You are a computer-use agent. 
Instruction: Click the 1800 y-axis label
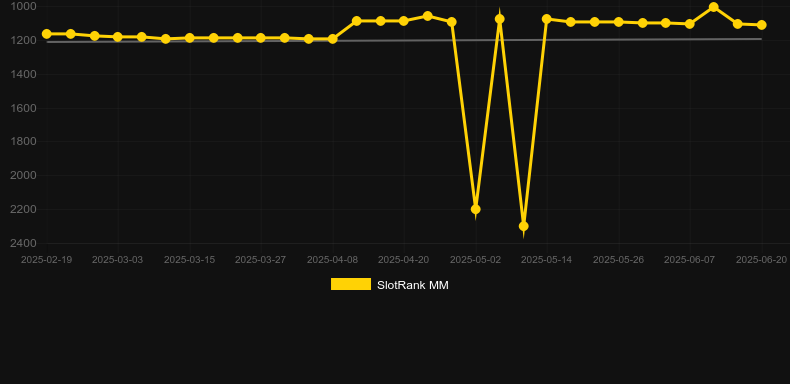click(23, 141)
